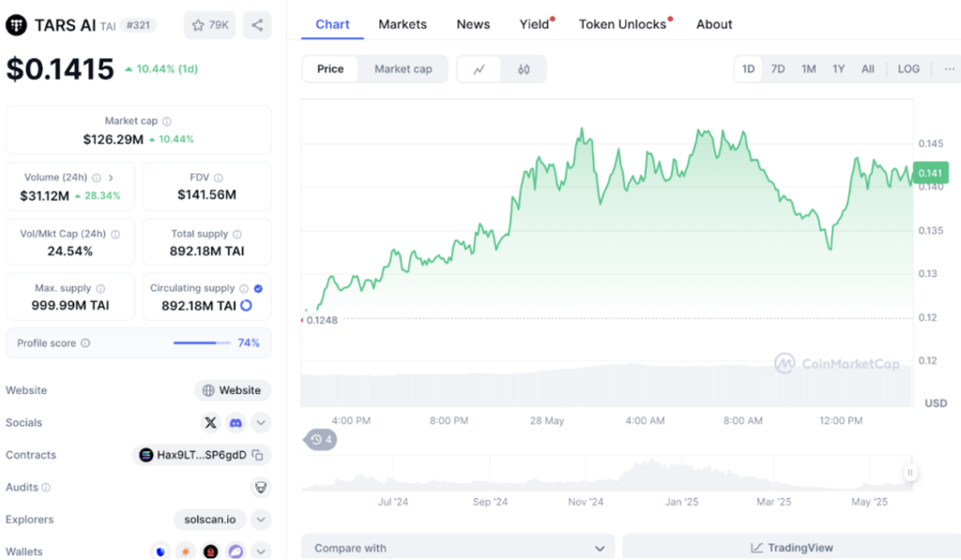Click the $31.12M volume value

tap(45, 196)
